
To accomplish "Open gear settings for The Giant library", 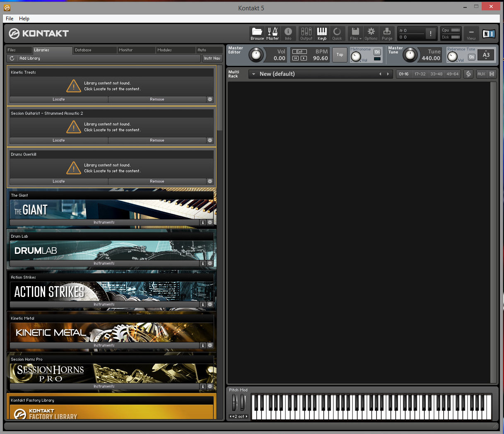I will (210, 222).
